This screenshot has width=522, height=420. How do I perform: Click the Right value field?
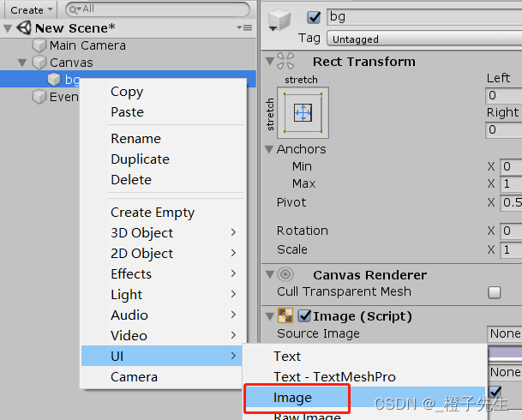click(504, 129)
